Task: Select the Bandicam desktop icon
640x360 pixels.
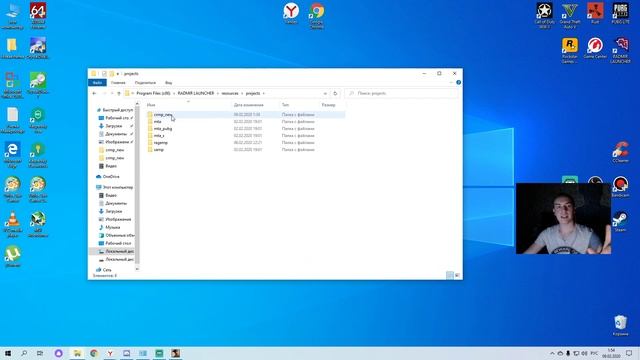Action: 620,187
